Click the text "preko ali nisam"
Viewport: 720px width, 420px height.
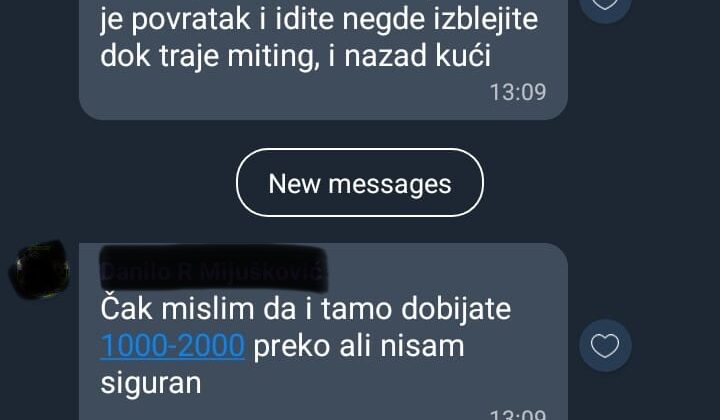tap(359, 346)
